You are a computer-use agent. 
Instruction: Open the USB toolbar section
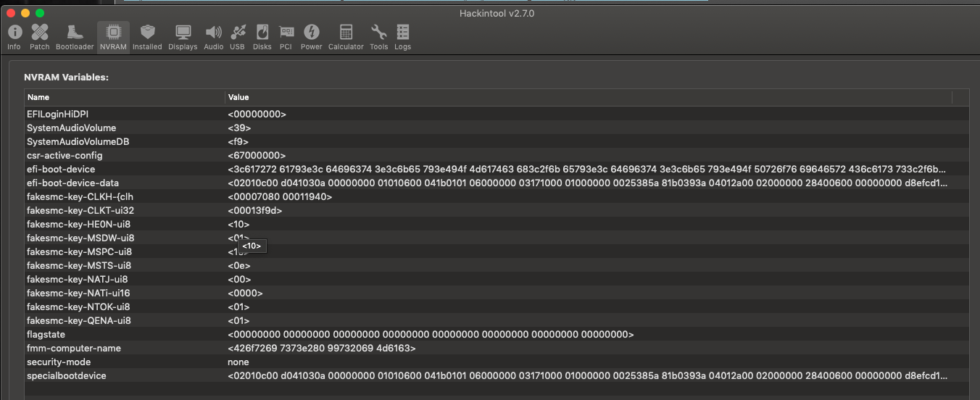coord(238,37)
